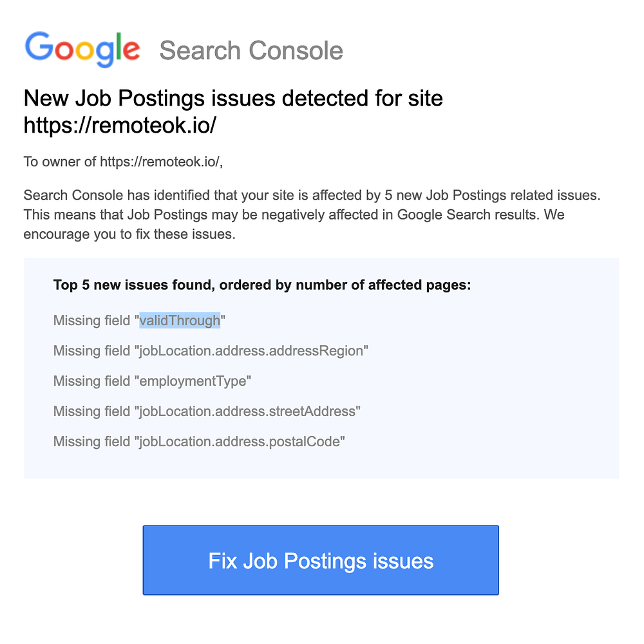The height and width of the screenshot is (644, 644).
Task: Open the remoteok.io link in the greeting line
Action: pos(160,161)
